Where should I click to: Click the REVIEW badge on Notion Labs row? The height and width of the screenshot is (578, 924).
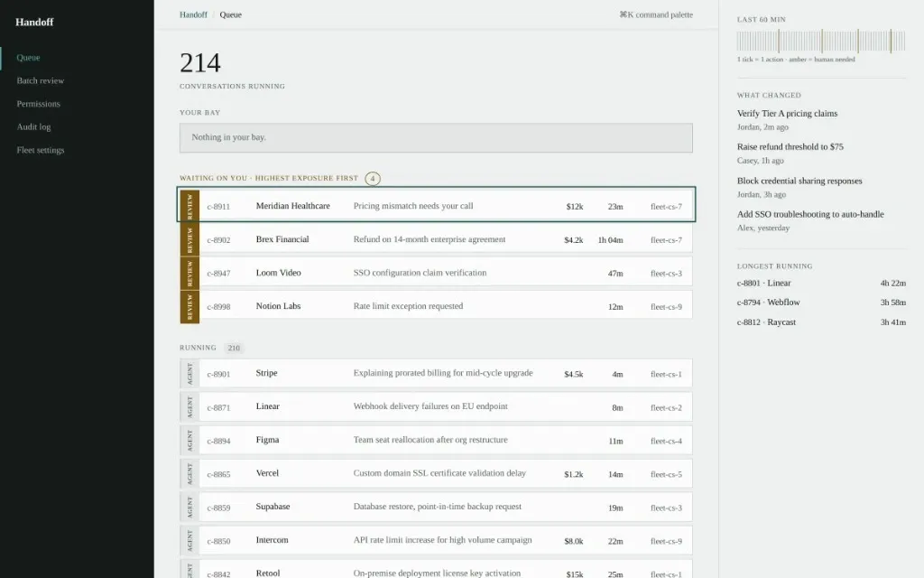(189, 306)
